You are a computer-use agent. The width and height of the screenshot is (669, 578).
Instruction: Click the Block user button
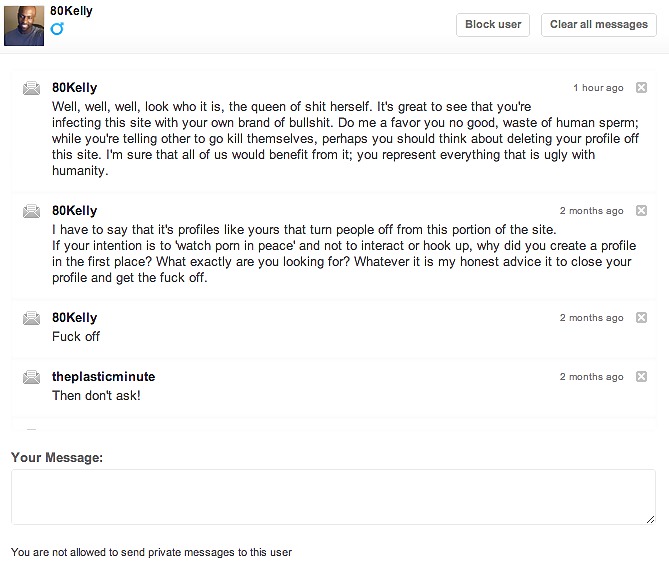[x=493, y=24]
